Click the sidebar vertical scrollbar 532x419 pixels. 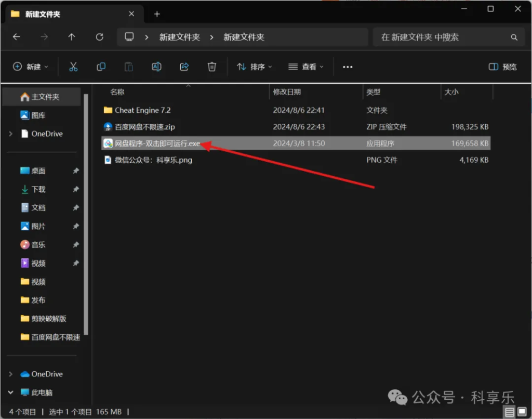click(x=86, y=215)
